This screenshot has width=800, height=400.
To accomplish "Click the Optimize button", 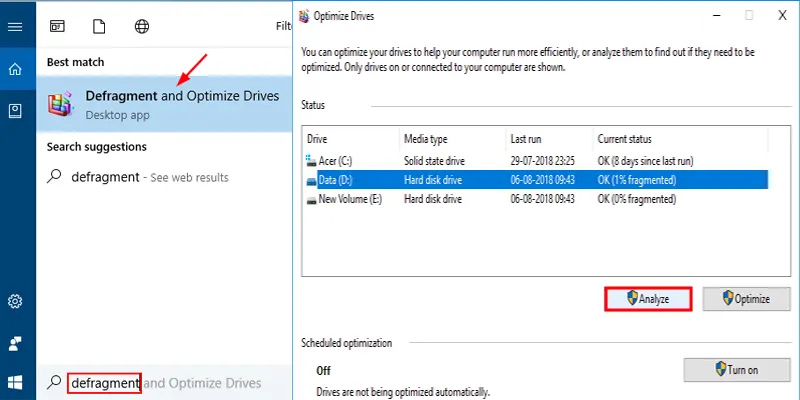I will click(x=746, y=299).
